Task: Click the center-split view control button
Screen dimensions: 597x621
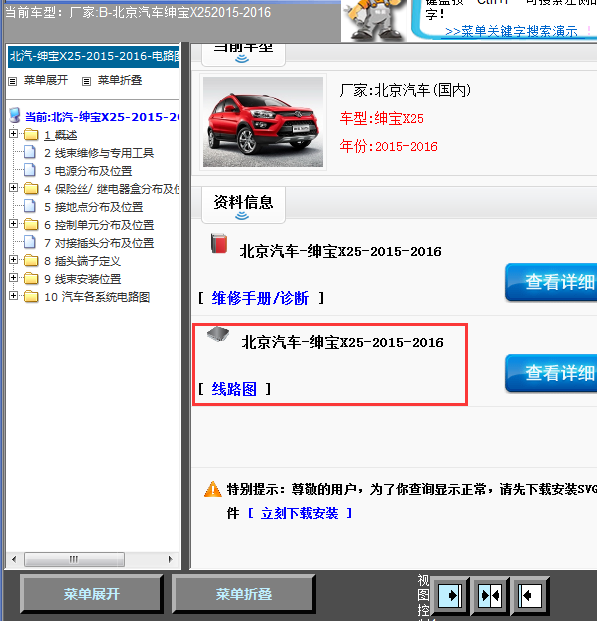Action: click(x=490, y=595)
